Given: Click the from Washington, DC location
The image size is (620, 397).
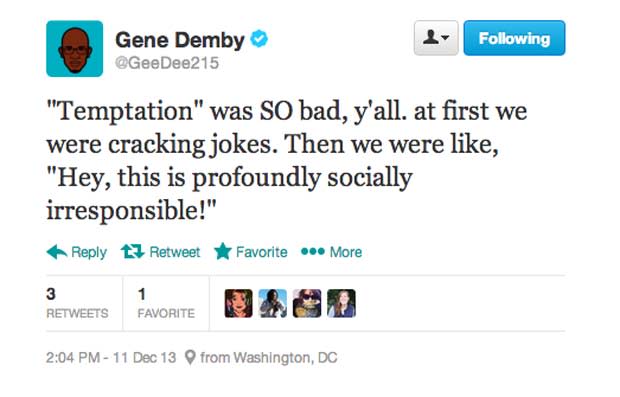Looking at the screenshot, I should 269,357.
